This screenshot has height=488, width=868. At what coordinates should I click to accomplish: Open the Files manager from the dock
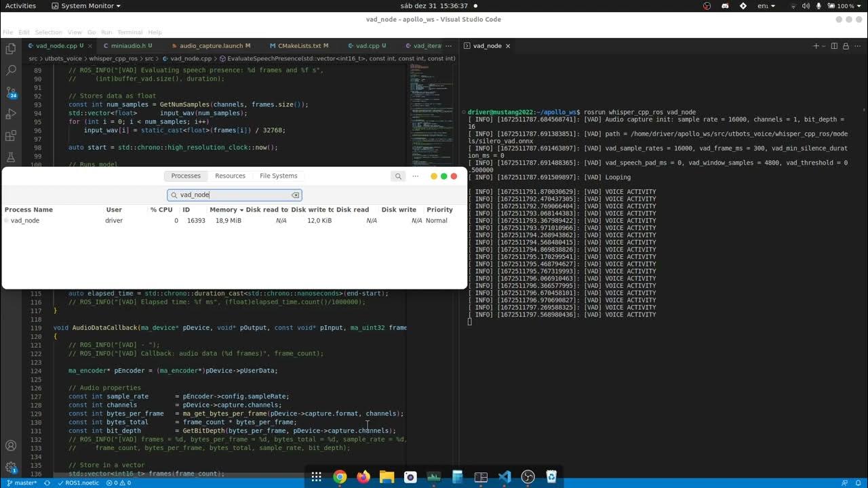pyautogui.click(x=387, y=477)
